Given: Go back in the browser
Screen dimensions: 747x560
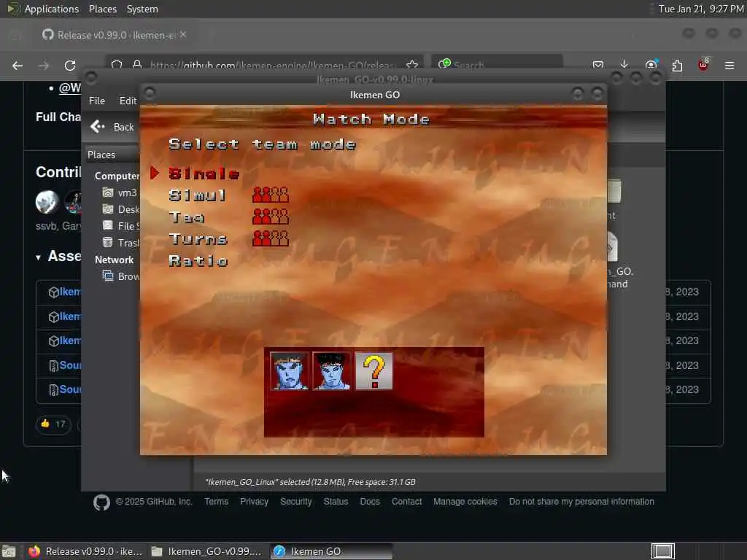Looking at the screenshot, I should coord(18,66).
